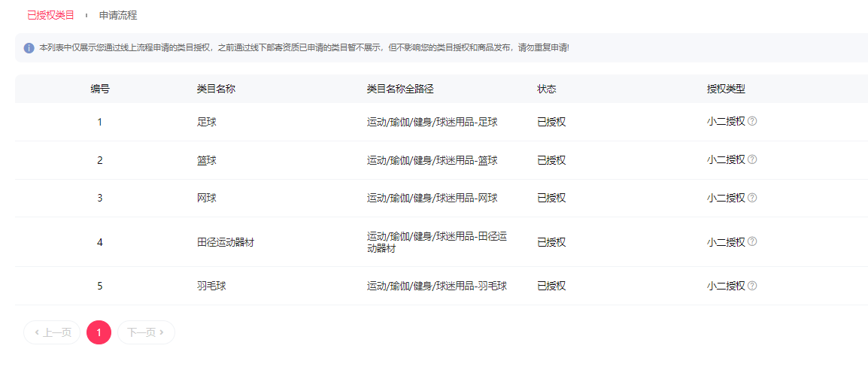Select the 田径运动器材 category name
The width and height of the screenshot is (868, 376).
[x=225, y=242]
